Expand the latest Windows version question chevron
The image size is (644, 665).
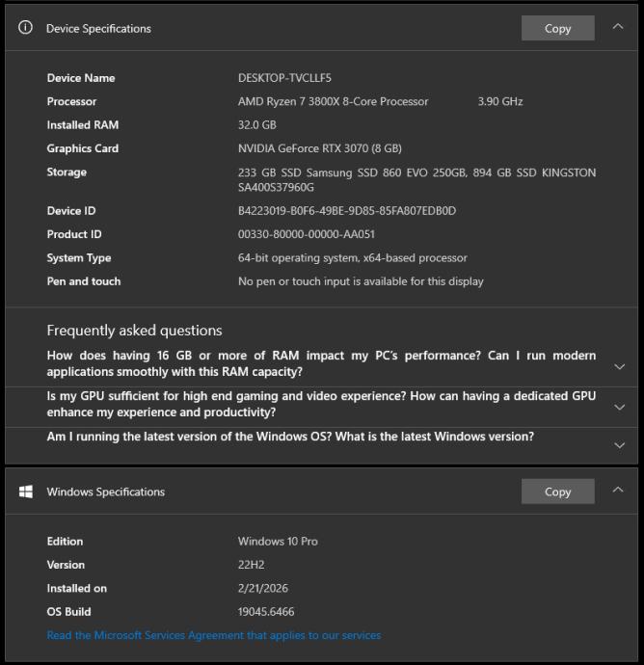pyautogui.click(x=619, y=445)
